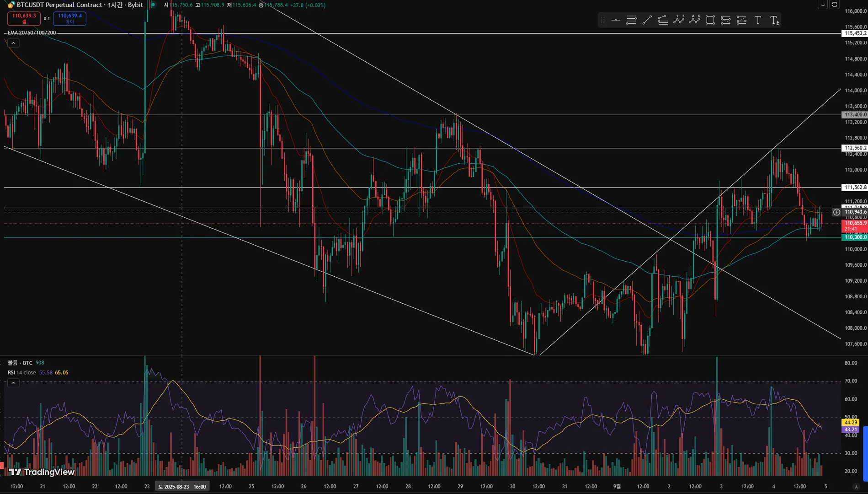Select the rectangle shape tool

pos(710,20)
